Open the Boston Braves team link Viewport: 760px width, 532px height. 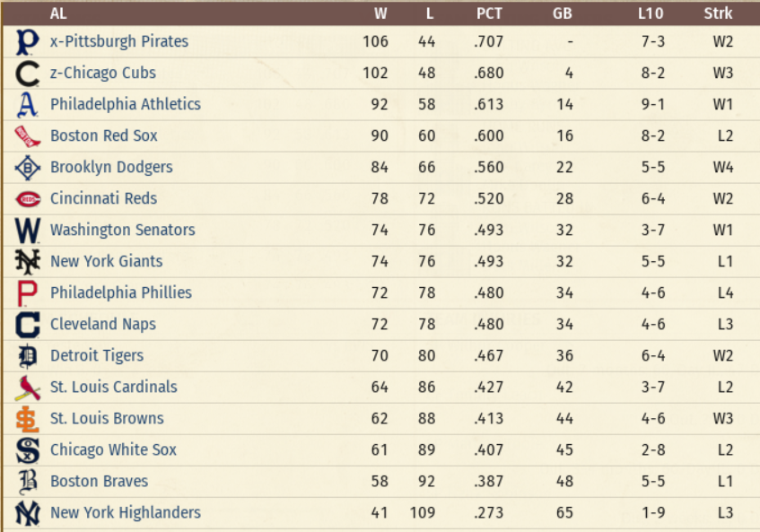(x=100, y=481)
